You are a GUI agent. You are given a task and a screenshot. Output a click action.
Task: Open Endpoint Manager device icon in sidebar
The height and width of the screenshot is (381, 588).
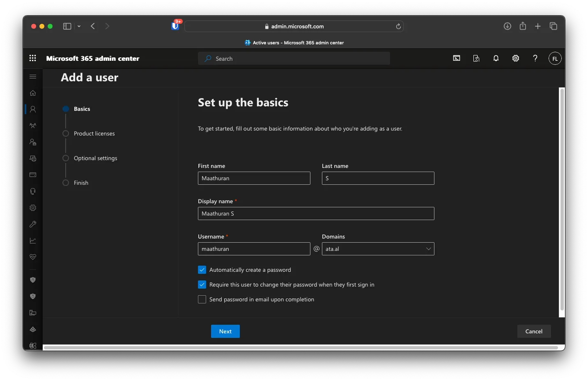[x=33, y=313]
